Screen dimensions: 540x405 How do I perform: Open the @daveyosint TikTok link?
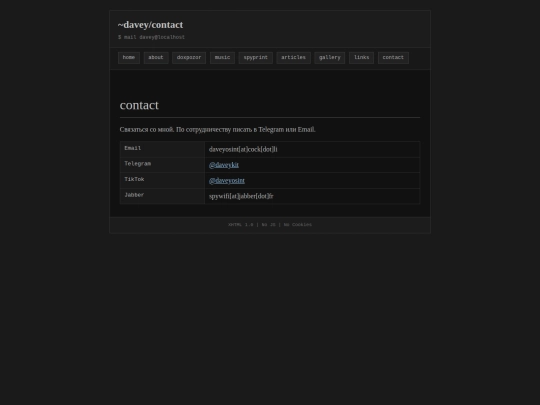click(x=227, y=180)
